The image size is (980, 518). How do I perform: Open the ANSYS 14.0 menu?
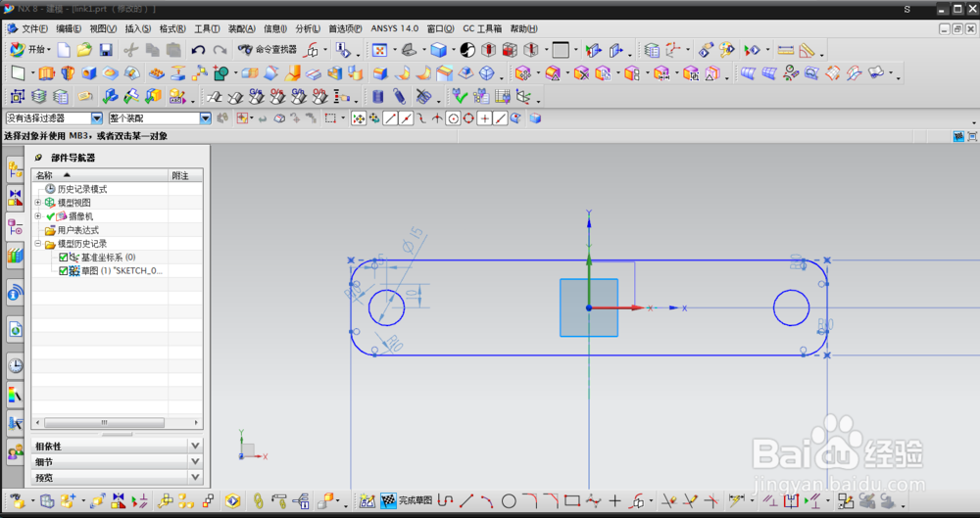point(394,28)
